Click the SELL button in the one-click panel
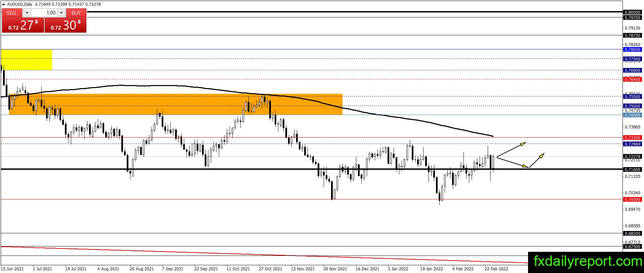The height and width of the screenshot is (273, 644). click(12, 13)
